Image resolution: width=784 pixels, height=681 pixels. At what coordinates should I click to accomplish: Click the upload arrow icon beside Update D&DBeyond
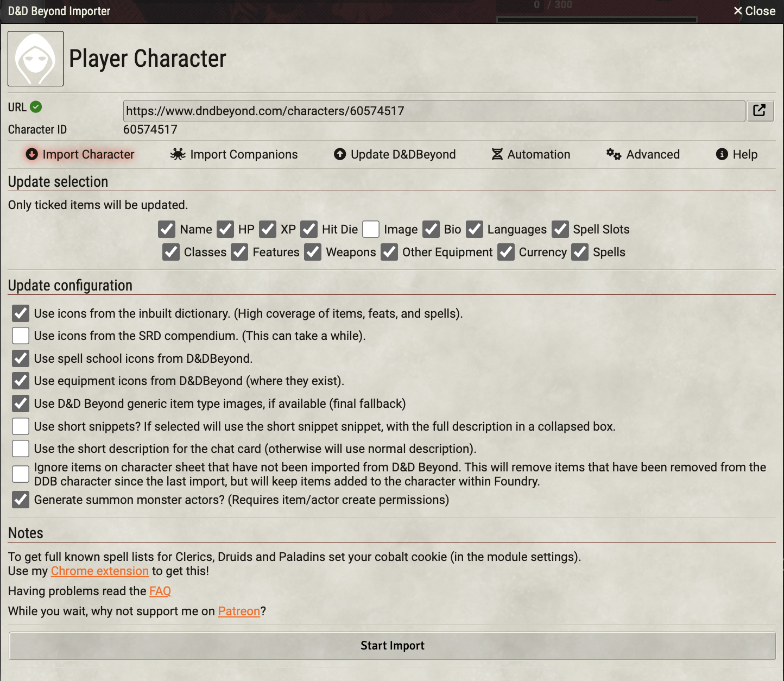click(x=340, y=154)
